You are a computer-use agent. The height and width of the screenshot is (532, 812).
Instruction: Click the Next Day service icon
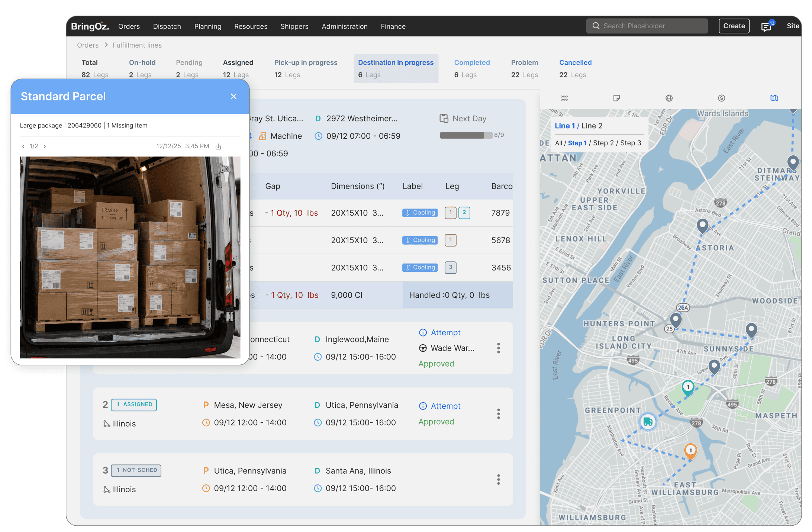tap(444, 119)
